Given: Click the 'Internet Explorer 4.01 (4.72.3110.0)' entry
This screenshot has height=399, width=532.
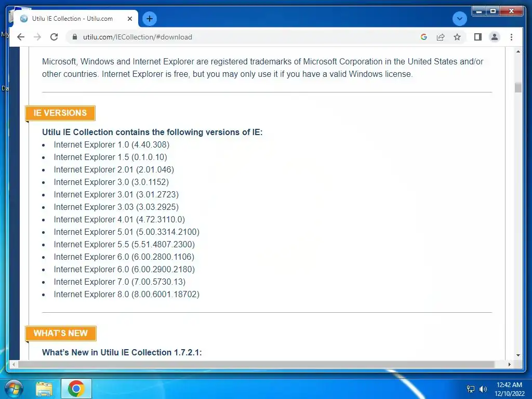Looking at the screenshot, I should click(x=119, y=220).
